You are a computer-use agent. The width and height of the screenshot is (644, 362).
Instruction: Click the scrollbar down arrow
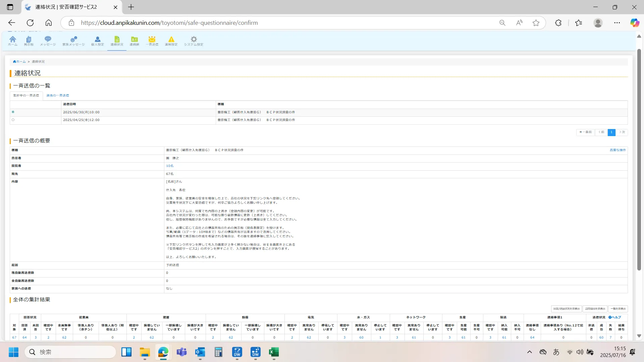point(639,336)
